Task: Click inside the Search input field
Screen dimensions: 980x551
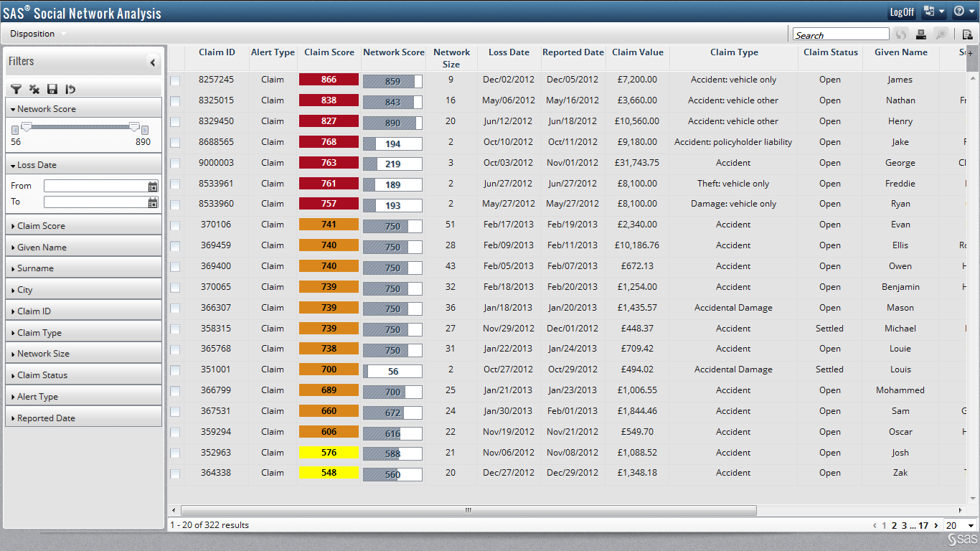Action: (841, 34)
